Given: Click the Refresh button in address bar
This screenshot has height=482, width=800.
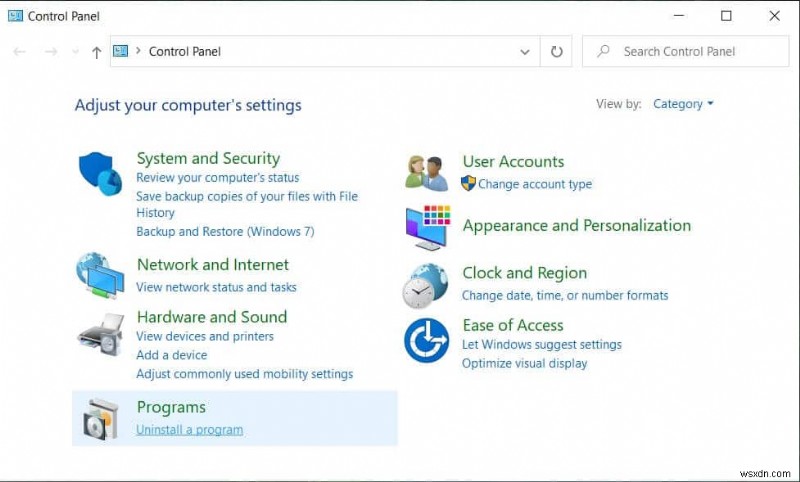Looking at the screenshot, I should tap(557, 51).
